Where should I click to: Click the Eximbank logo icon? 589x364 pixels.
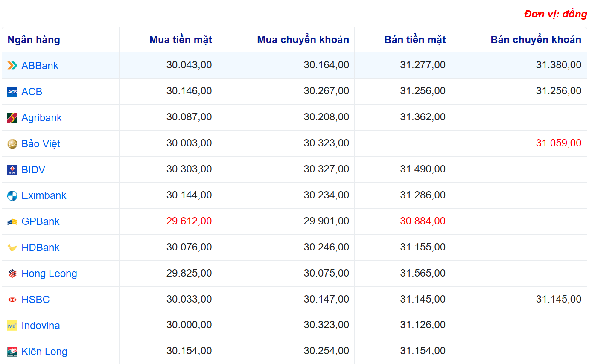[12, 196]
